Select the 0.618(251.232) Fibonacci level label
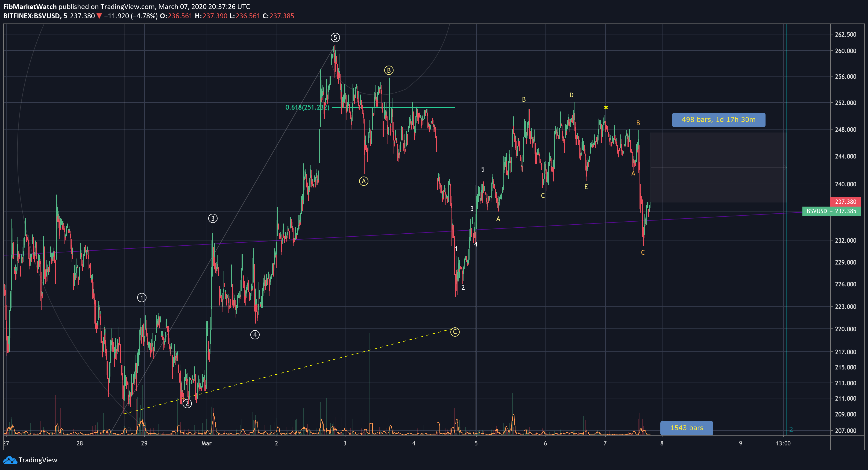868x470 pixels. click(307, 107)
